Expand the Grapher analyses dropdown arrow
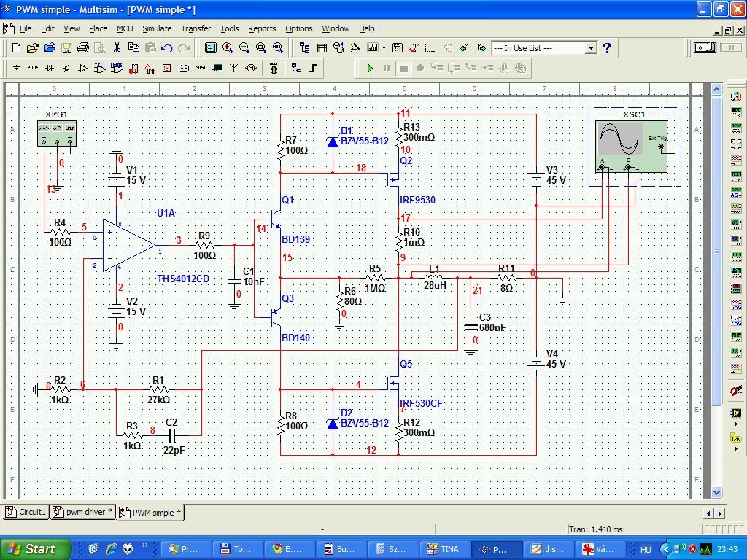Viewport: 747px width, 560px height. pos(384,48)
